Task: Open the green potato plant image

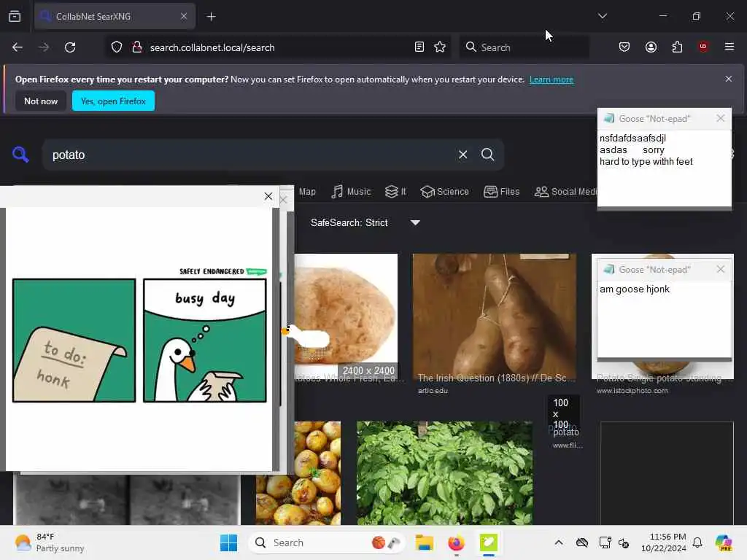Action: coord(444,472)
